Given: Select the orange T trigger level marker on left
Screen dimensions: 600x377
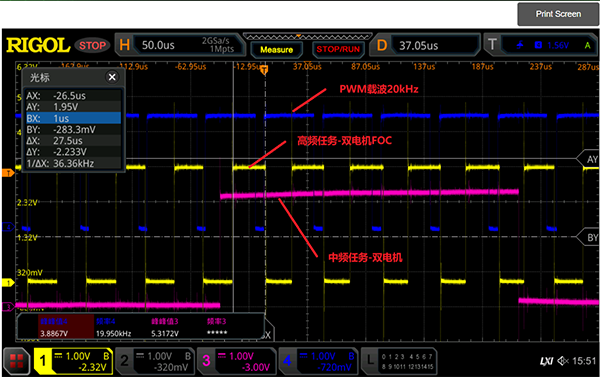Looking at the screenshot, I should tap(8, 173).
